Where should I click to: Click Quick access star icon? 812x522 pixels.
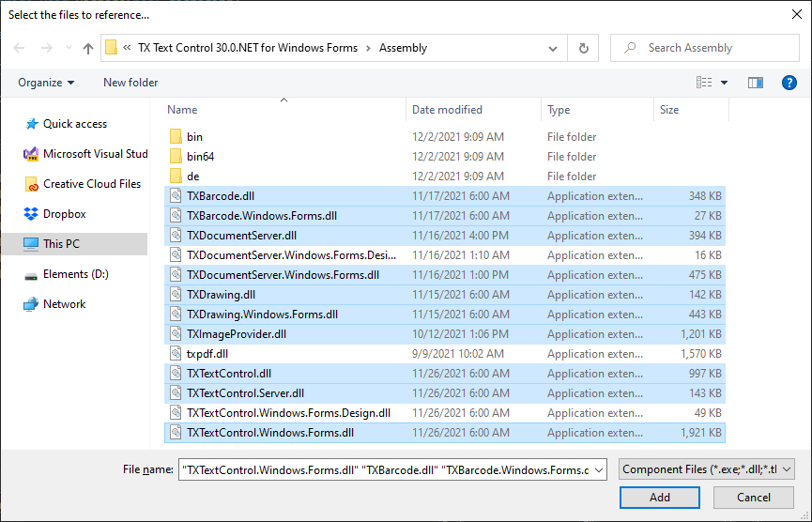click(x=31, y=124)
